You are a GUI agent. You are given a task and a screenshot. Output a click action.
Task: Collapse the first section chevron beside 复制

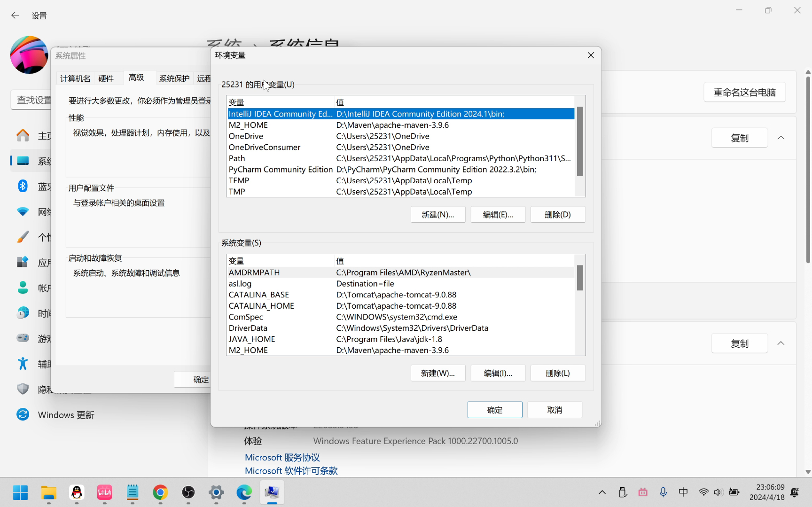(781, 138)
